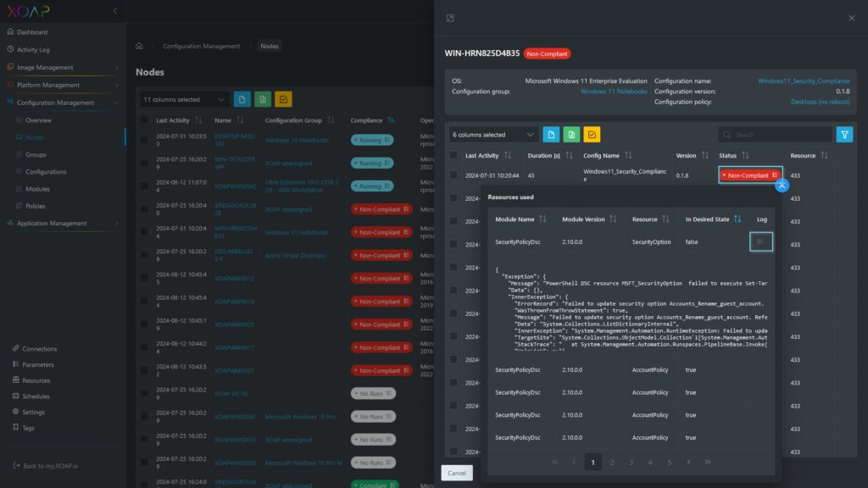Click Configuration Management breadcrumb

[x=202, y=46]
